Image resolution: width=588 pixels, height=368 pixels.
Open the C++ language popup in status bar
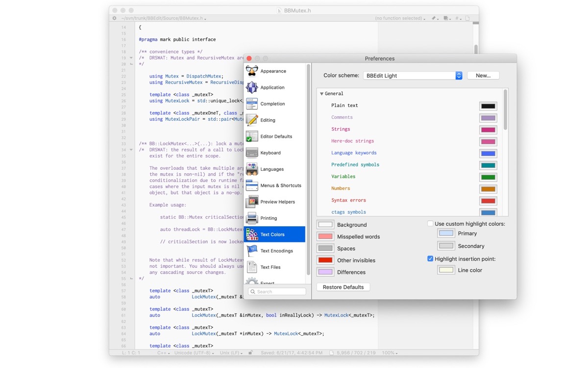(x=163, y=353)
